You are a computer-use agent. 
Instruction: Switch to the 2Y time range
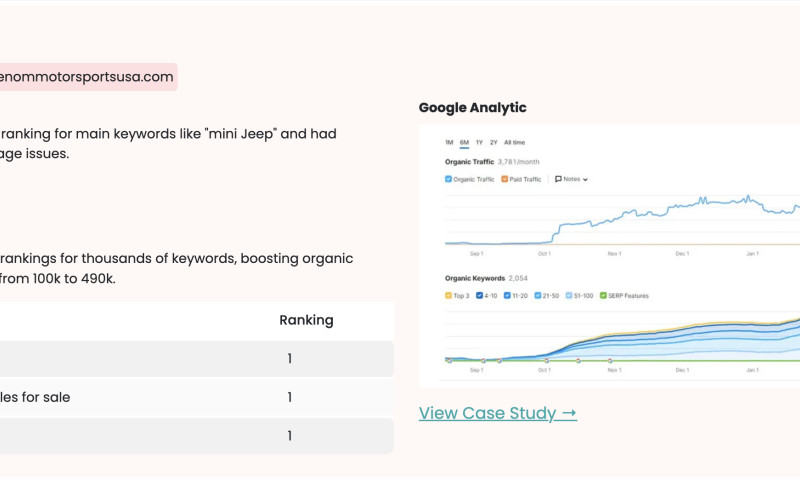[493, 143]
